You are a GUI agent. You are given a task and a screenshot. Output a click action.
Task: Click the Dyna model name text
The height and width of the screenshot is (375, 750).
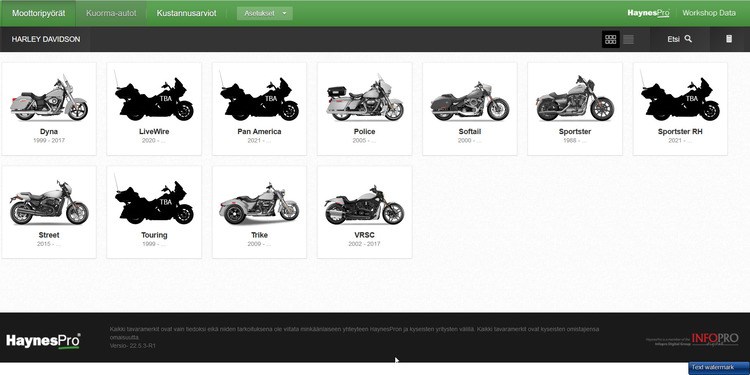(49, 132)
